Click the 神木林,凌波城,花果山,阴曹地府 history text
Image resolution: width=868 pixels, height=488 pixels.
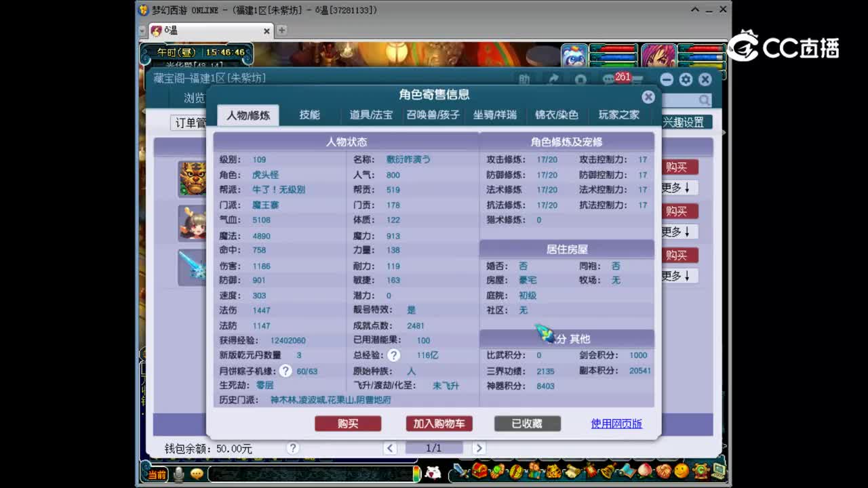[330, 400]
